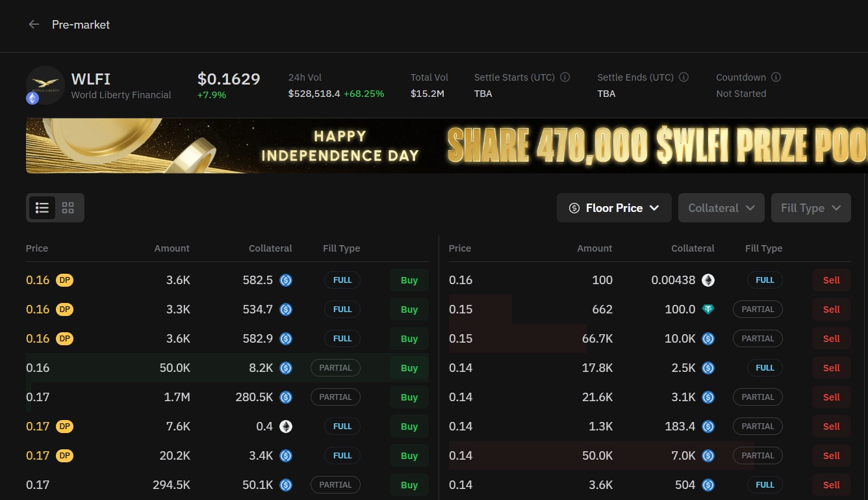868x500 pixels.
Task: Click info icon next to Settle Starts
Action: (565, 77)
